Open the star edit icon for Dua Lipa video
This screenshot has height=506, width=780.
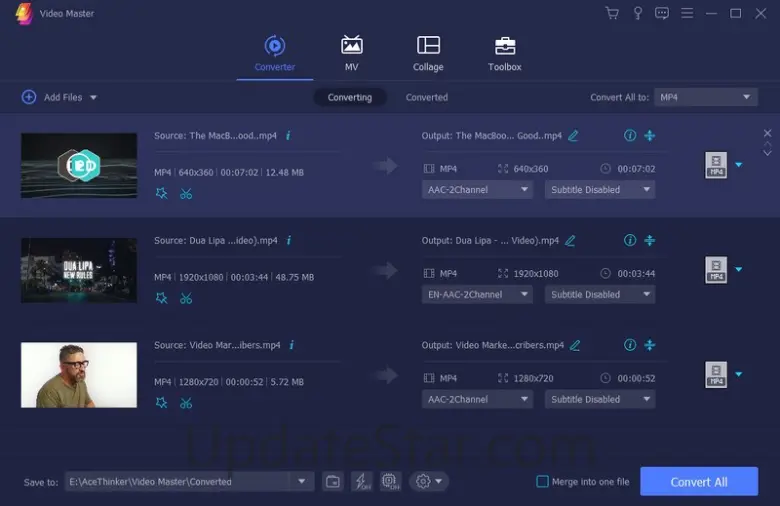click(x=161, y=298)
